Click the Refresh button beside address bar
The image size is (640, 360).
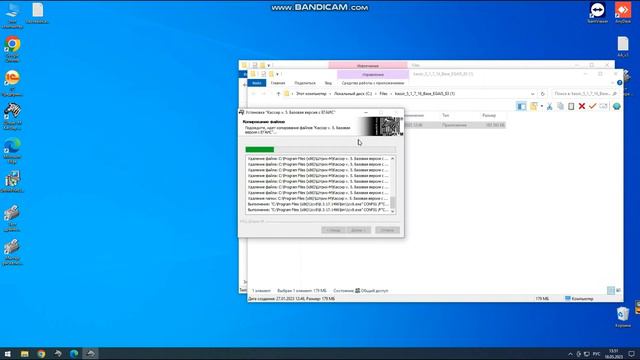click(542, 94)
